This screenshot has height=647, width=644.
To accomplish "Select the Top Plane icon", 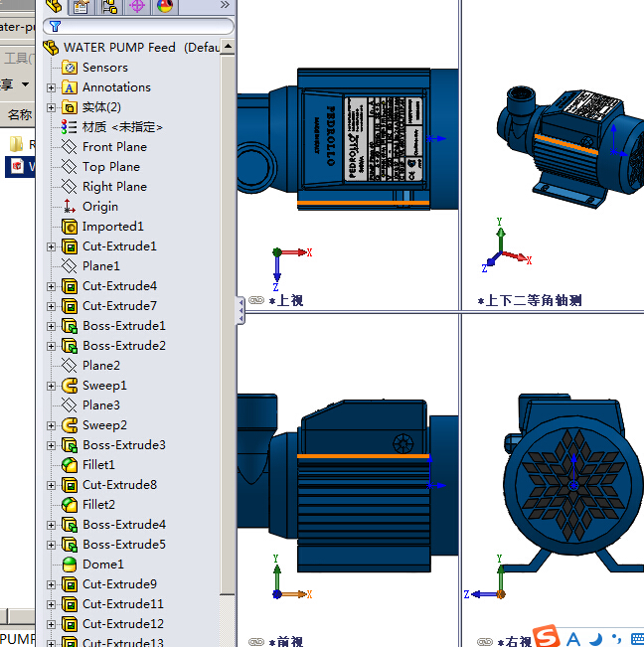I will tap(69, 167).
